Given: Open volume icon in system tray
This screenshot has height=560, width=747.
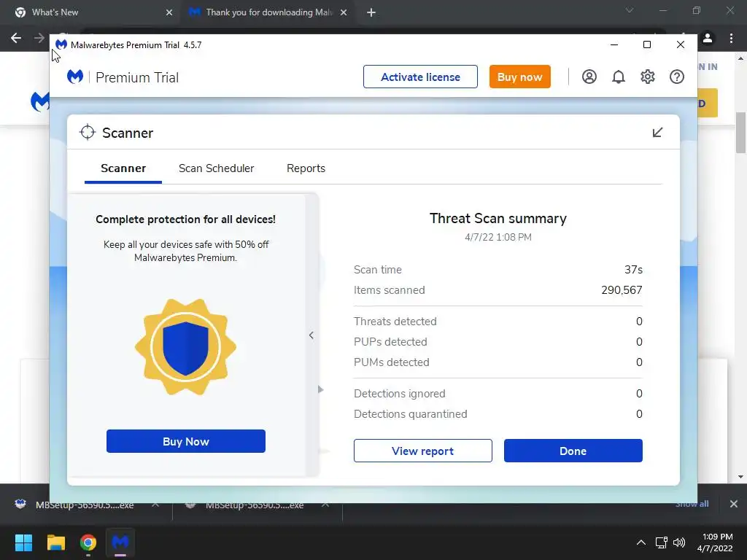Looking at the screenshot, I should coord(679,542).
